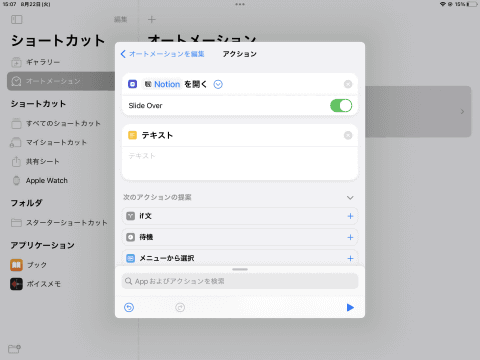Run the automation with the play button

[350, 307]
